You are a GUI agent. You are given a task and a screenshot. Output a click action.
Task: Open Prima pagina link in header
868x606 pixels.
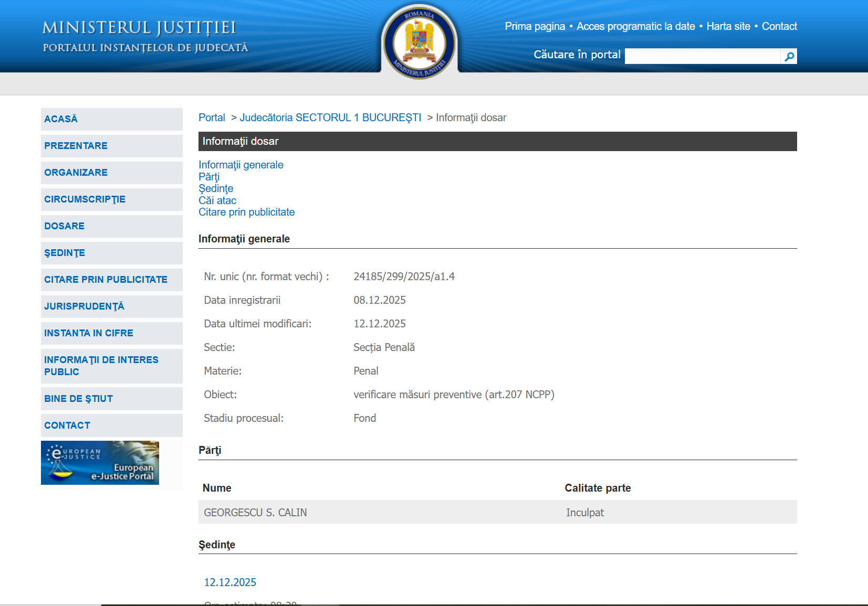(535, 26)
